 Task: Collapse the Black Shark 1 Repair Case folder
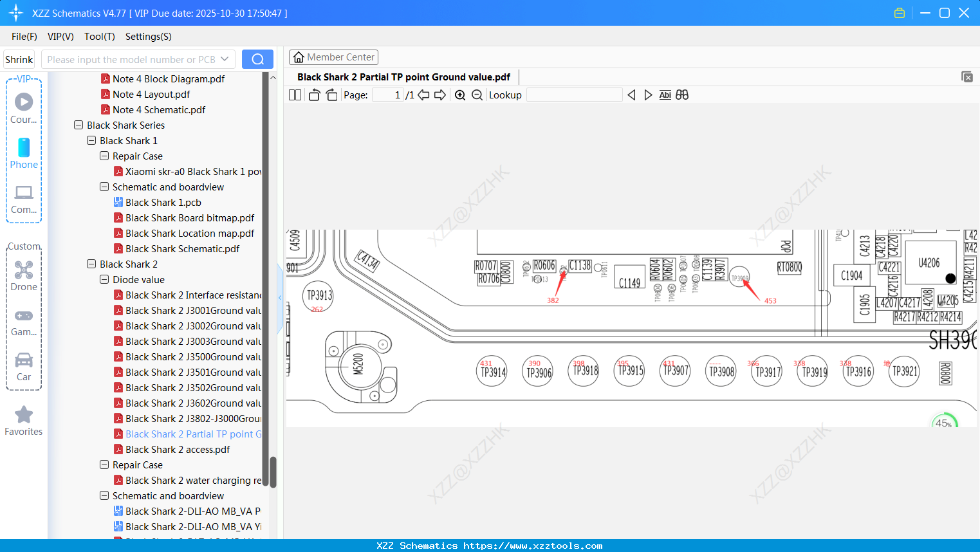pyautogui.click(x=104, y=156)
